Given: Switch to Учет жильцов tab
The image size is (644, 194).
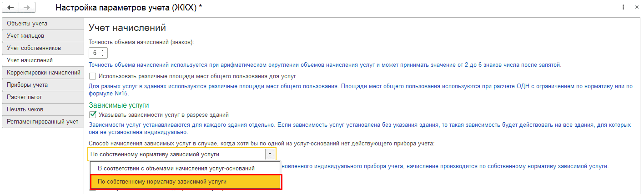Looking at the screenshot, I should tap(43, 36).
